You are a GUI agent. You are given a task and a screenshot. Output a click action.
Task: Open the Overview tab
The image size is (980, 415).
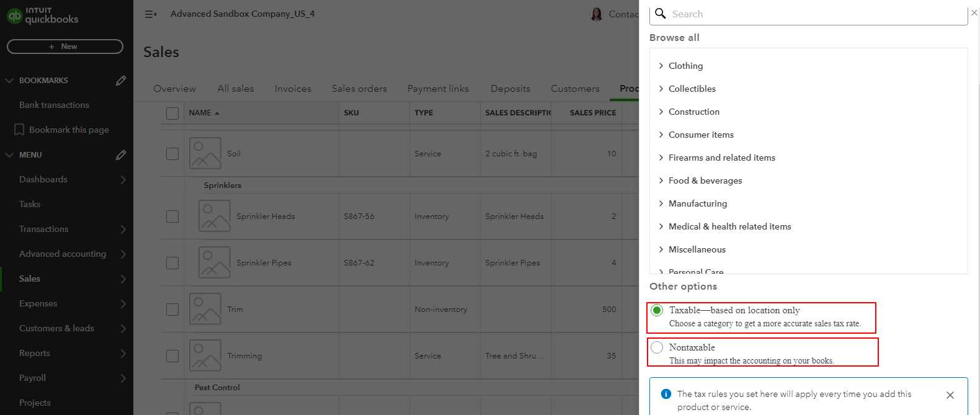pos(174,89)
